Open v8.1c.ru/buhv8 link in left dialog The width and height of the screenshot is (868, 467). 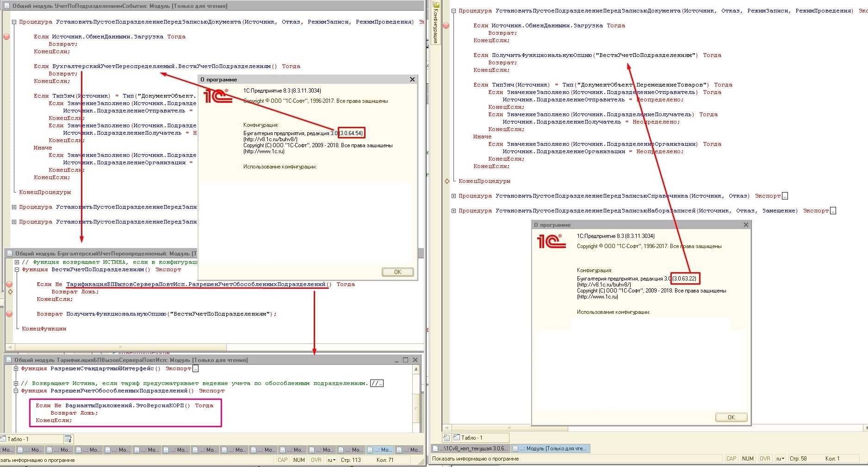[x=271, y=139]
